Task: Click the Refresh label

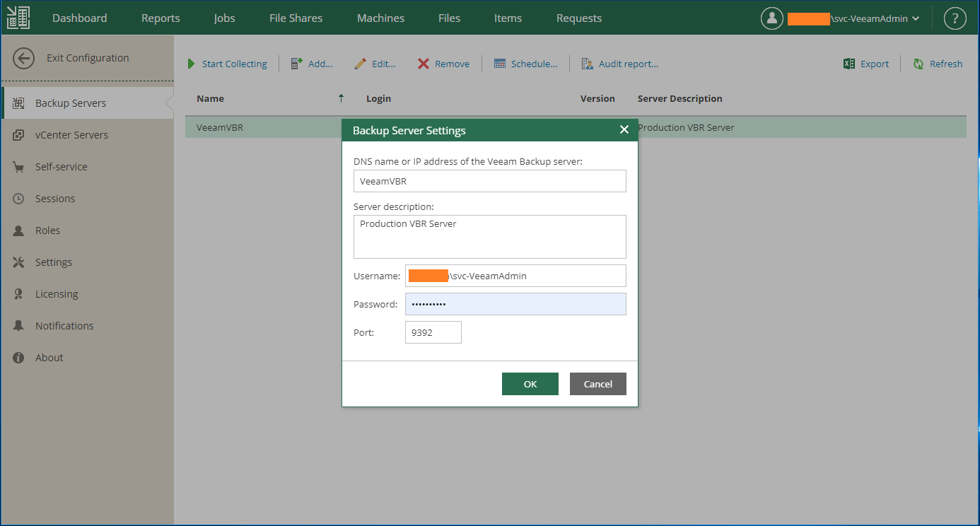Action: point(946,64)
